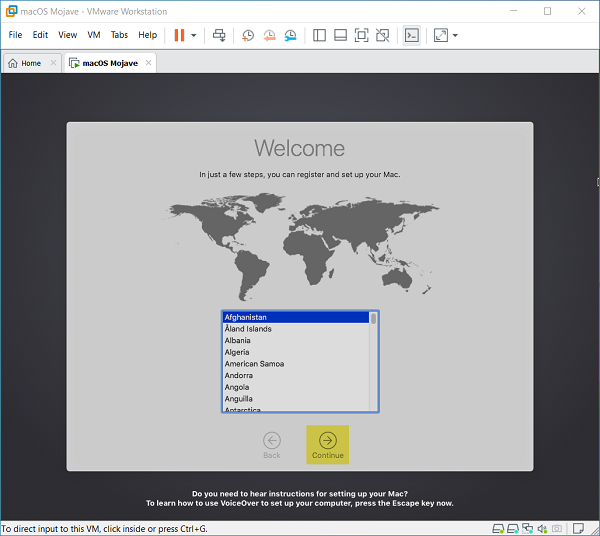Viewport: 600px width, 536px height.
Task: Click the revert to snapshot icon
Action: pyautogui.click(x=269, y=35)
